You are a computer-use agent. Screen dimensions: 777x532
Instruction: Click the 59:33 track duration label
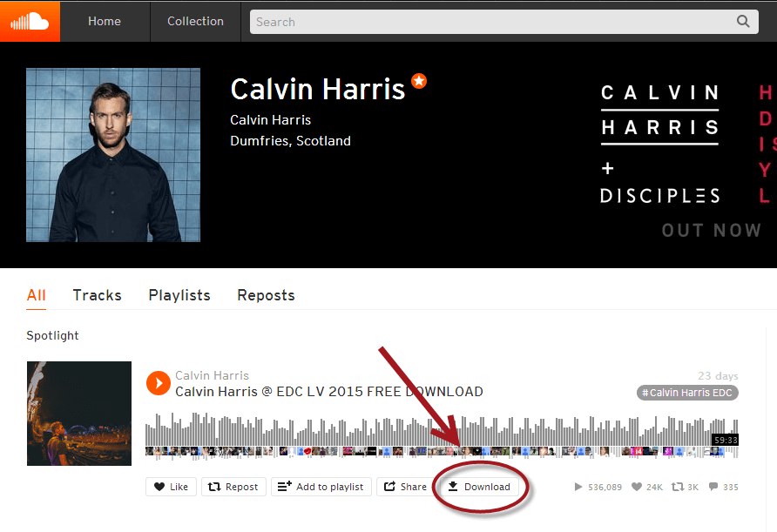(726, 440)
